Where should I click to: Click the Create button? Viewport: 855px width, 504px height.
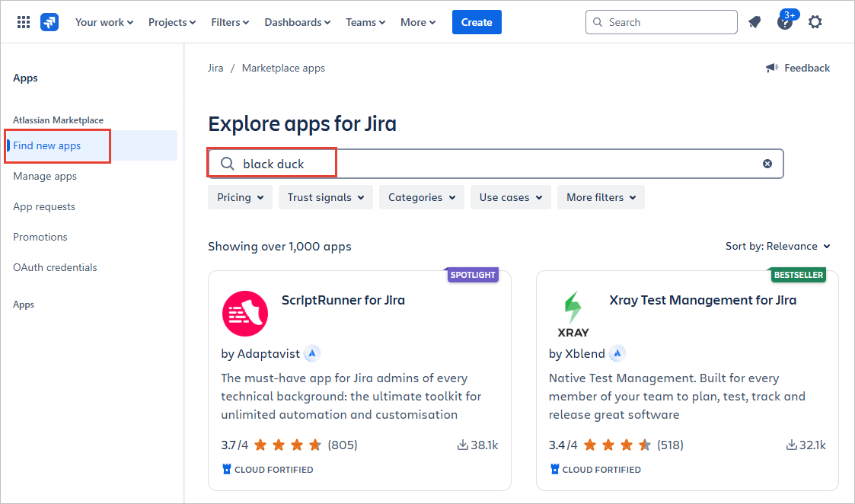[477, 22]
